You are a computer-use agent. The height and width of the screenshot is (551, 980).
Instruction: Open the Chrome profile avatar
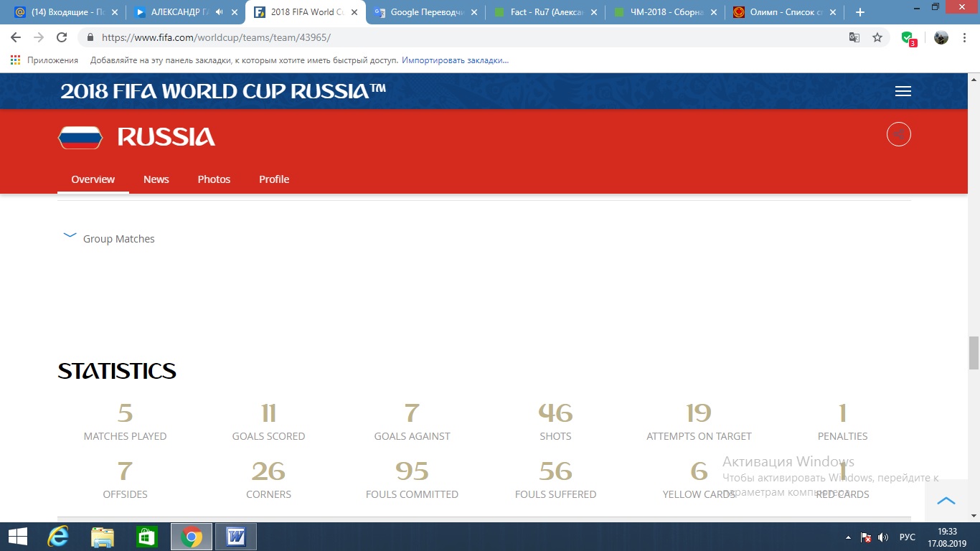pos(941,37)
